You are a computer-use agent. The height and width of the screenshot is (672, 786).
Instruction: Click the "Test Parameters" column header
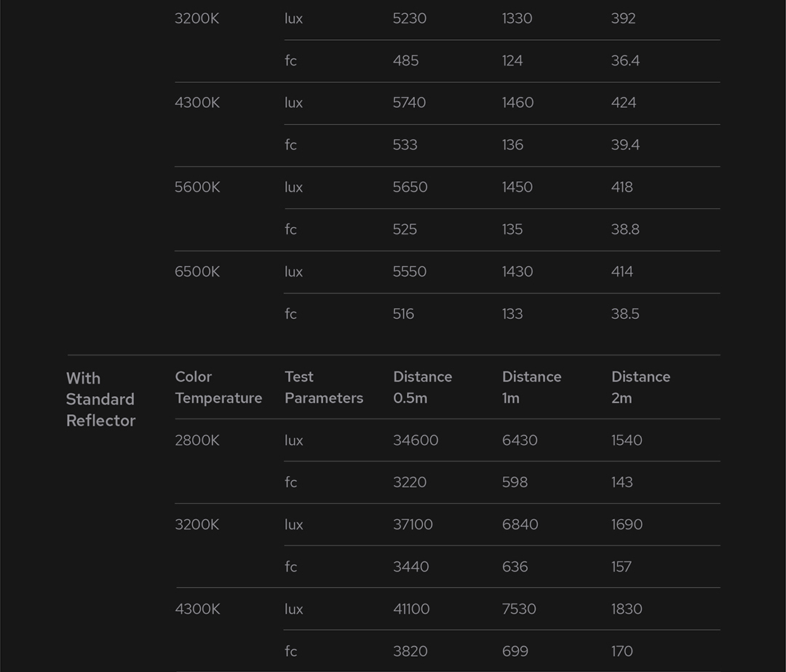(323, 387)
